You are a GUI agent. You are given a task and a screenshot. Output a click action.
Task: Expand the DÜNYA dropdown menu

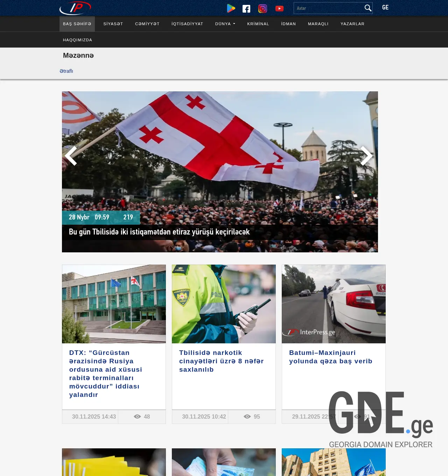(x=225, y=24)
